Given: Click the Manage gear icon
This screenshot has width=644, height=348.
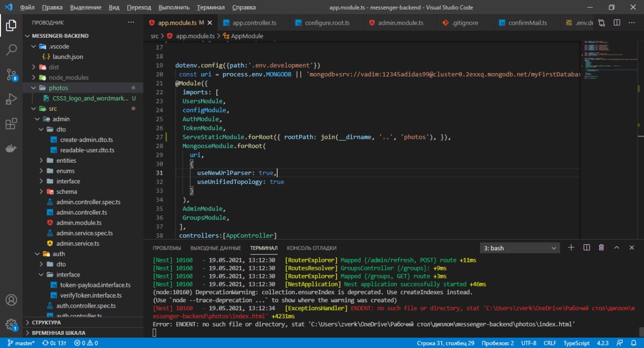Looking at the screenshot, I should (11, 324).
